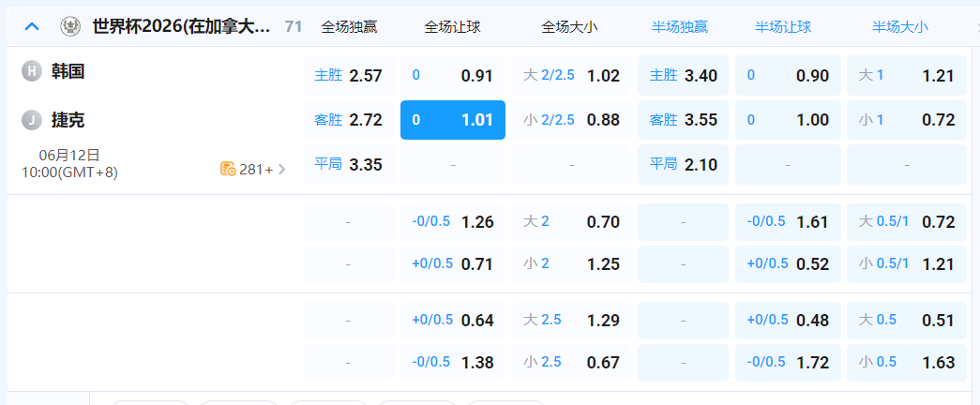This screenshot has height=405, width=980.
Task: Select the 全场独赢 column header
Action: [349, 27]
